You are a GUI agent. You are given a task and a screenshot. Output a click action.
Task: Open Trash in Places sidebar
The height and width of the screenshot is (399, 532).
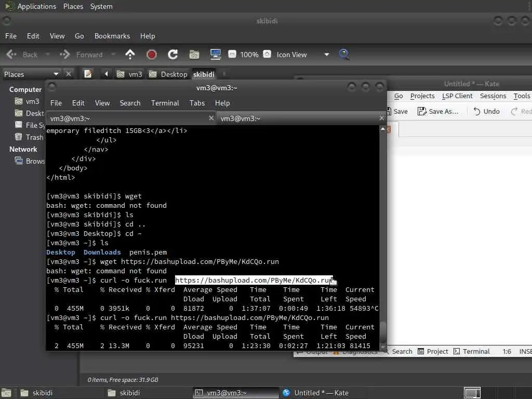[x=29, y=137]
